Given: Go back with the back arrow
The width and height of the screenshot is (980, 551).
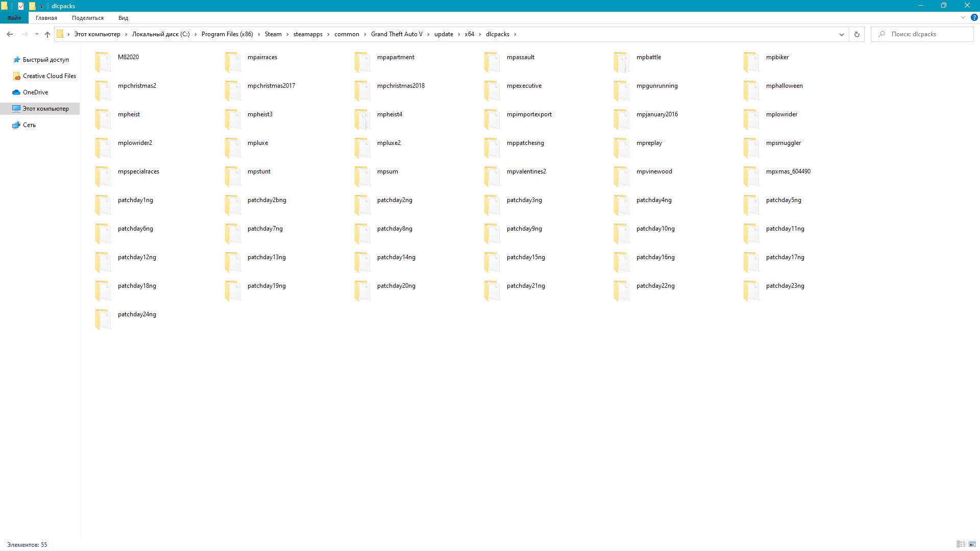Looking at the screenshot, I should [10, 34].
